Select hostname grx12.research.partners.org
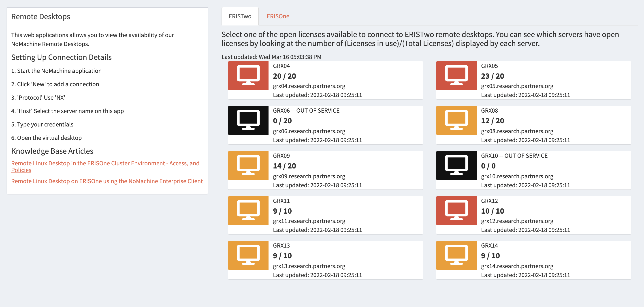 pyautogui.click(x=517, y=221)
